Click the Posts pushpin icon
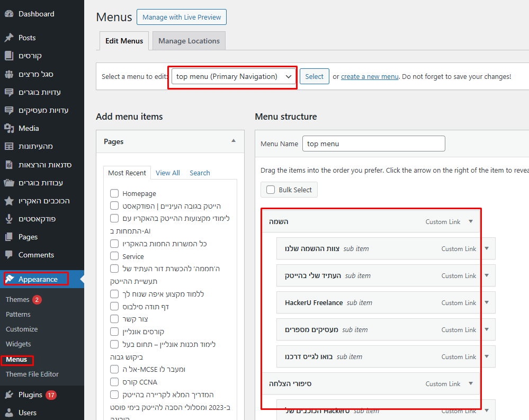Viewport: 529px width, 420px height. click(x=9, y=38)
